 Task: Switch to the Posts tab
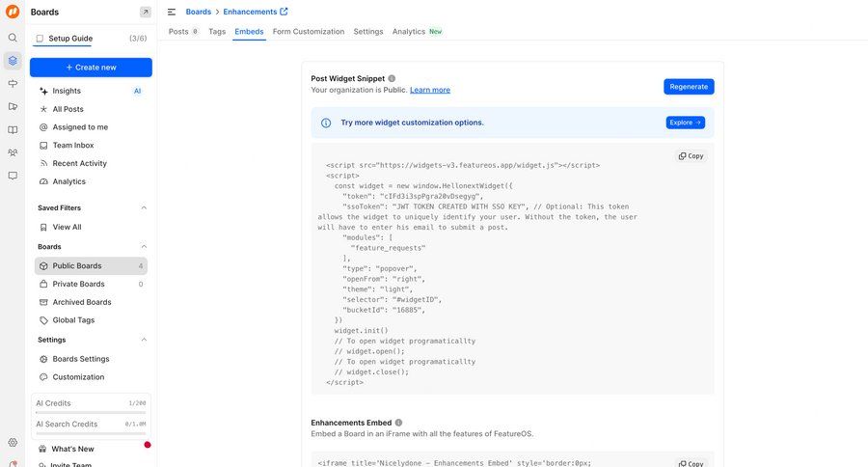tap(183, 32)
